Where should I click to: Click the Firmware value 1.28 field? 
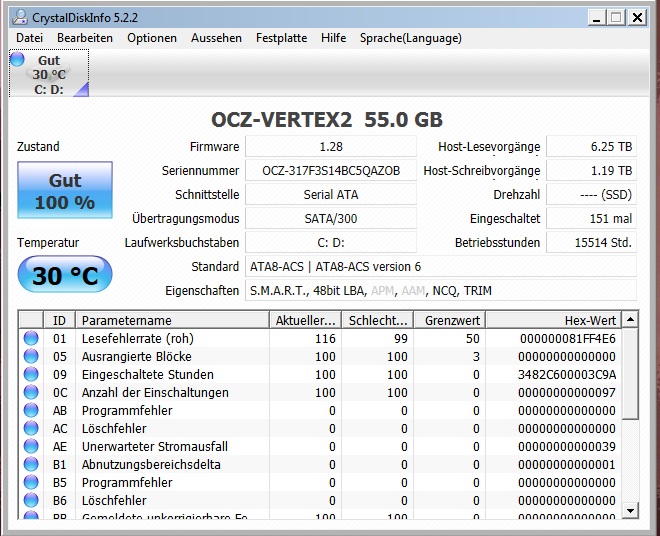click(331, 147)
